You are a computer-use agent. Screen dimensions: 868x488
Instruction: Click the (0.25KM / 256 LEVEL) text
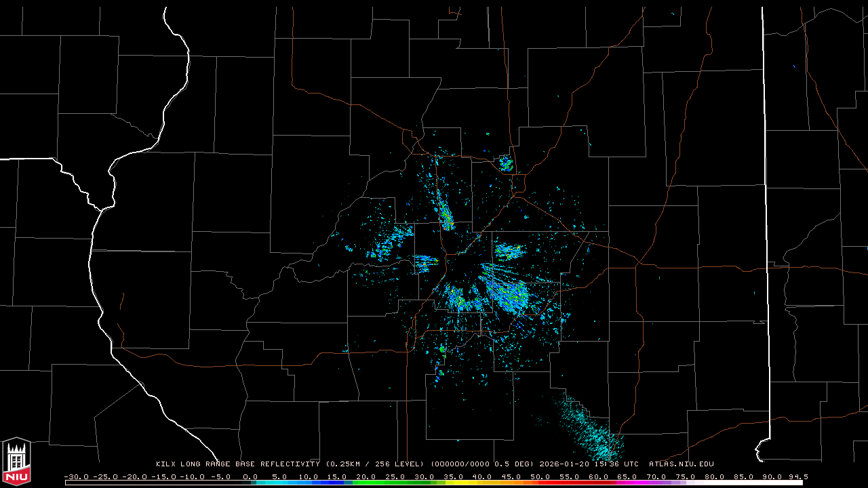375,464
